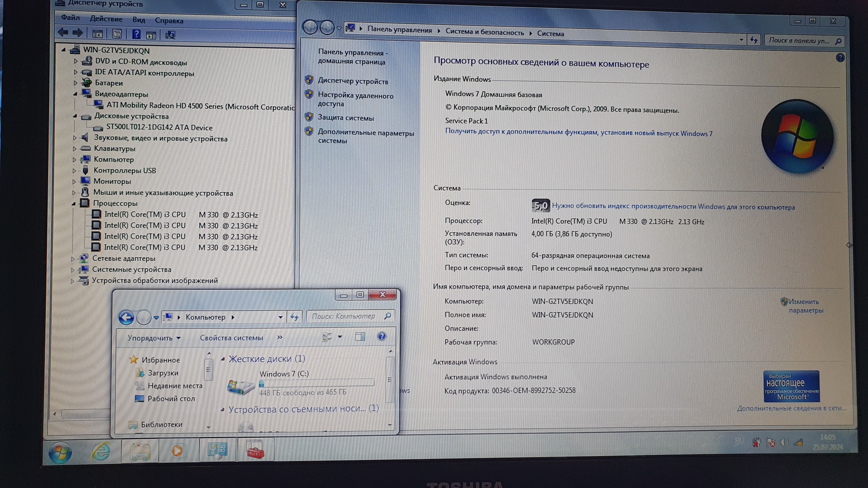Click the control panel search field
The image size is (868, 488).
tap(799, 41)
